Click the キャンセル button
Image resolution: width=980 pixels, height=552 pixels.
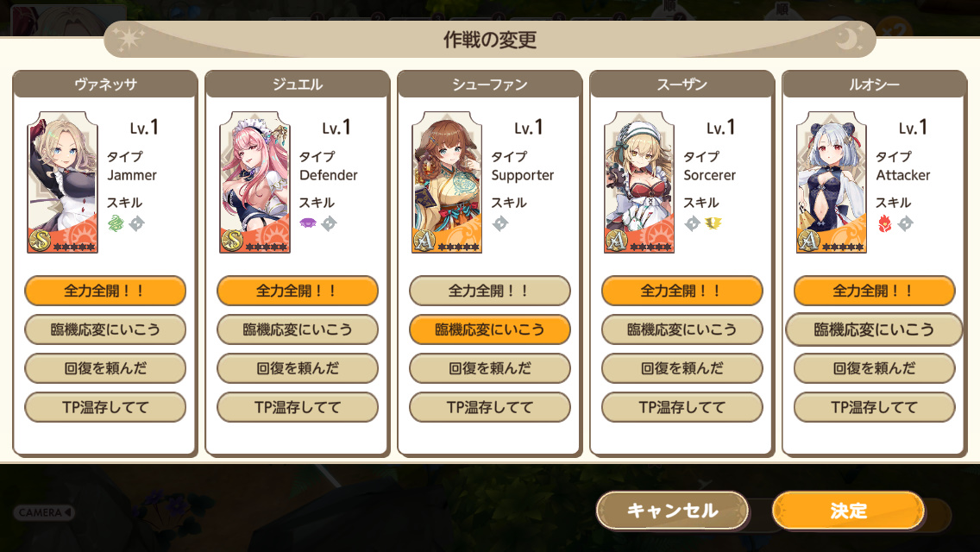click(673, 511)
